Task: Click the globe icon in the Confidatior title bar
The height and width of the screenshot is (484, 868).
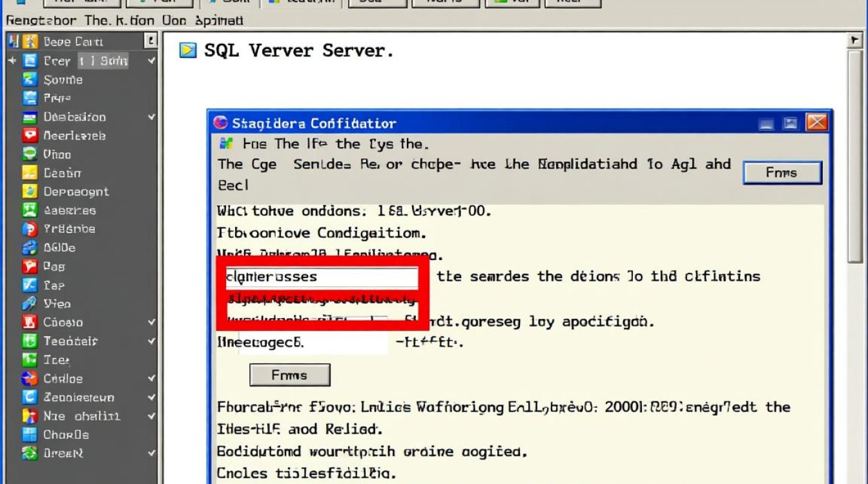Action: pos(219,123)
